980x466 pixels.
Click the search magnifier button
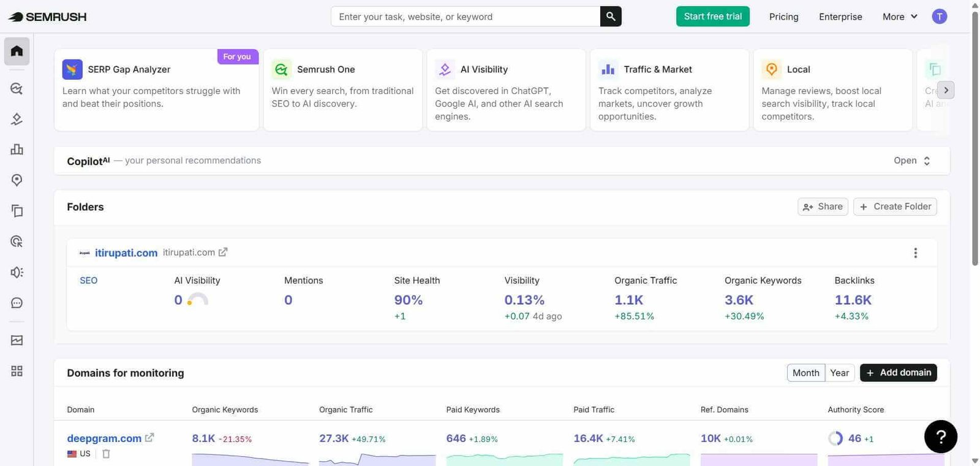611,17
